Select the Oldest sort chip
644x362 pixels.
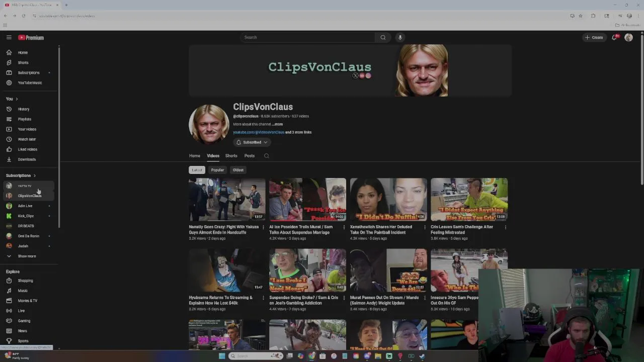pyautogui.click(x=238, y=170)
